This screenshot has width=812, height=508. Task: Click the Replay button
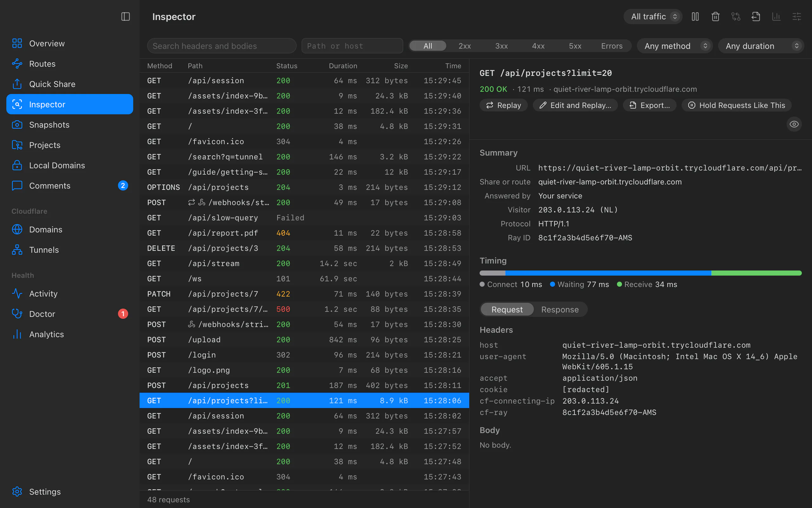(x=503, y=105)
